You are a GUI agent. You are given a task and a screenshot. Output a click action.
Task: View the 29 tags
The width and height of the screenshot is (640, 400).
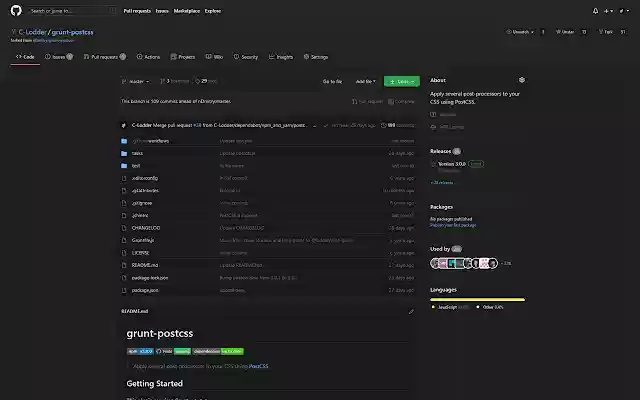pyautogui.click(x=206, y=81)
